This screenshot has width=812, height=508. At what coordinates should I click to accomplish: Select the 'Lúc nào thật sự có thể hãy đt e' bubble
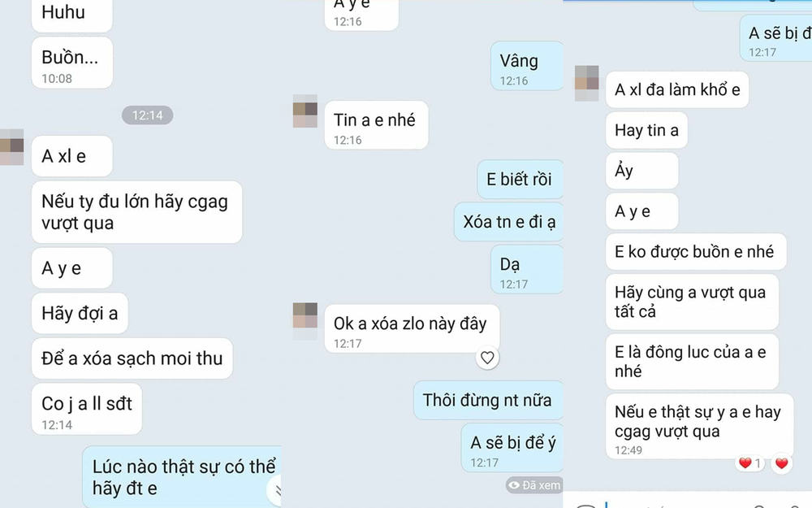point(182,477)
